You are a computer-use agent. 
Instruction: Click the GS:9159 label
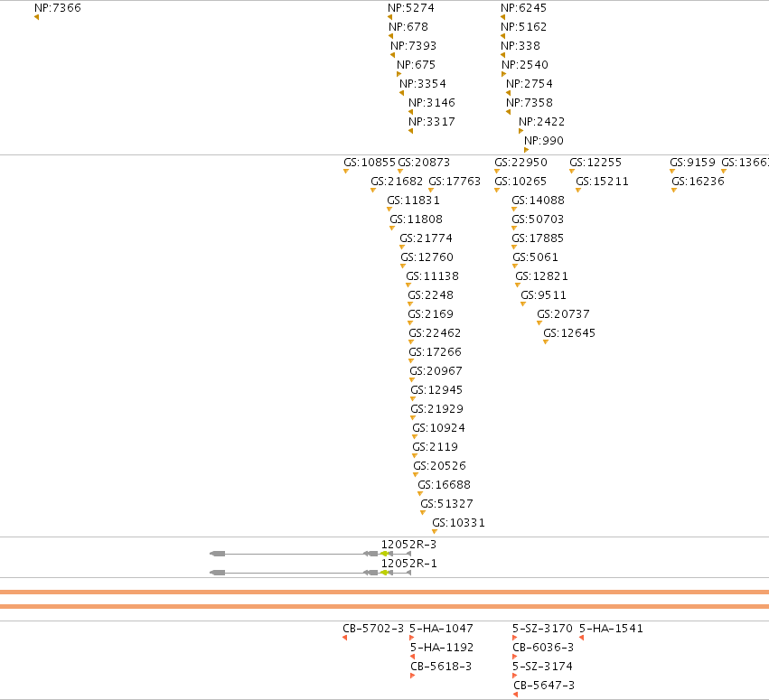[x=692, y=163]
